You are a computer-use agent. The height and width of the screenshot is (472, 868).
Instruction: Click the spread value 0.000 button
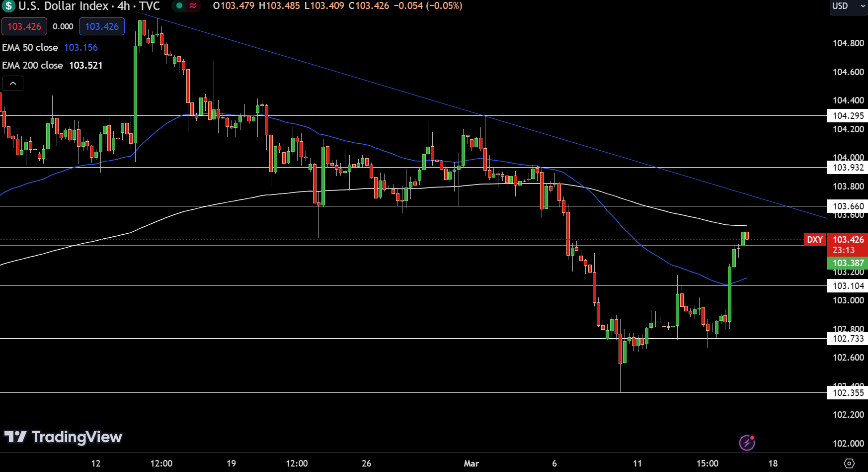(63, 26)
